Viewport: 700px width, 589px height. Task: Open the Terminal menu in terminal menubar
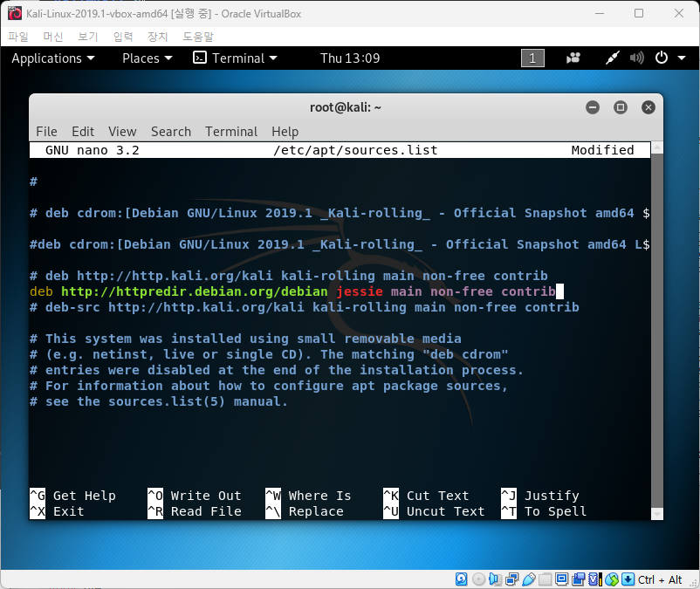click(x=231, y=132)
